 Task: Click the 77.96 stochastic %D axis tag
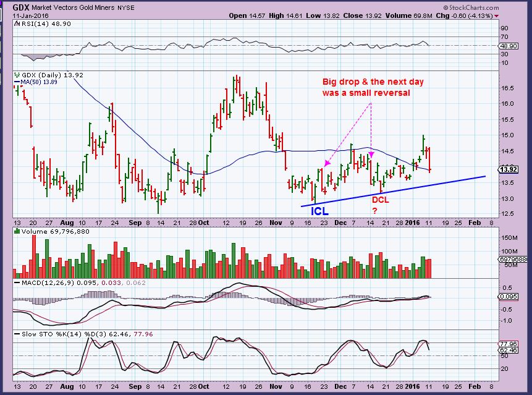tap(509, 344)
